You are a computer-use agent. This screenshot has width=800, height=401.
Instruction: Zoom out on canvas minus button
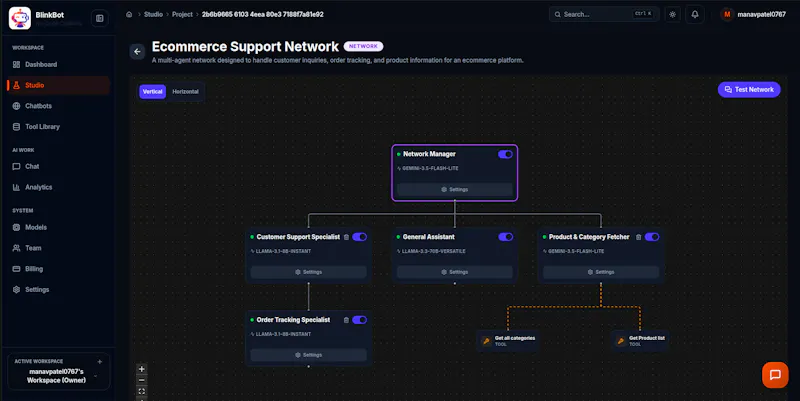[142, 380]
